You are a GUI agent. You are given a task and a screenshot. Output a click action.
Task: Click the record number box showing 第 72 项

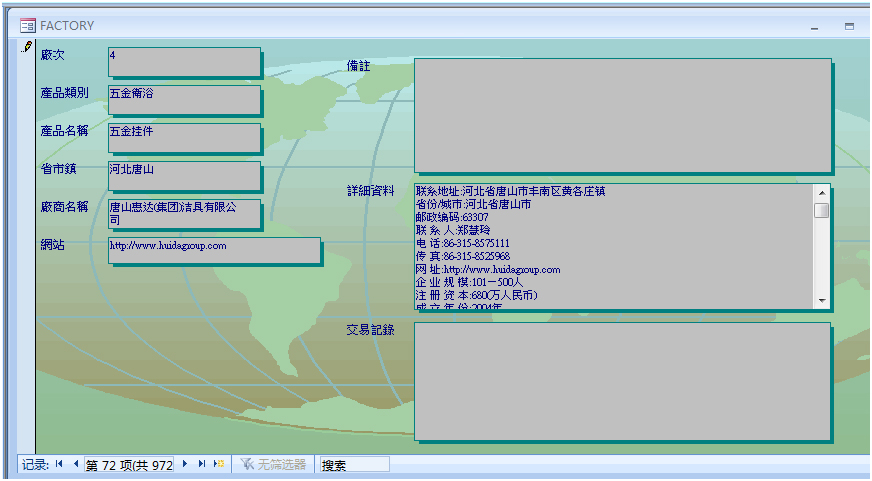(129, 464)
